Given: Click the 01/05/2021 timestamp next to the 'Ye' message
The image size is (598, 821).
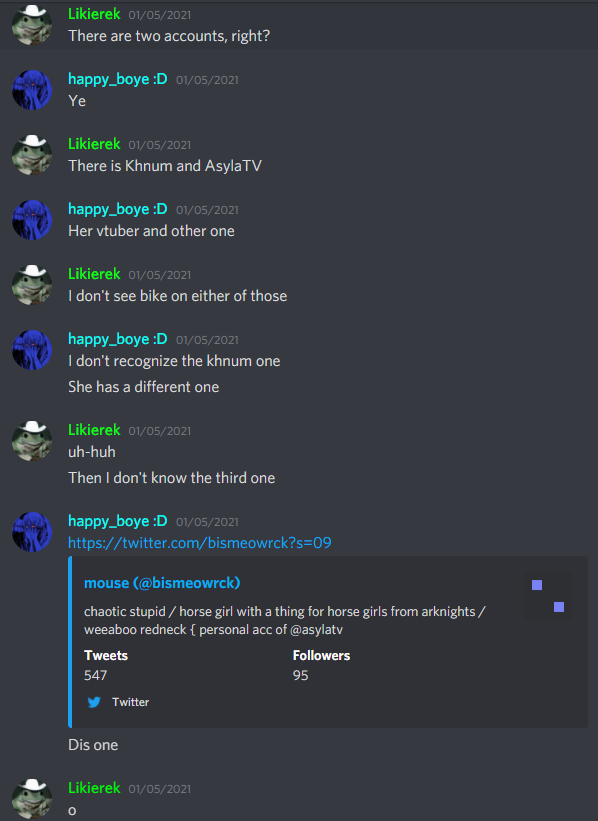Looking at the screenshot, I should 207,80.
